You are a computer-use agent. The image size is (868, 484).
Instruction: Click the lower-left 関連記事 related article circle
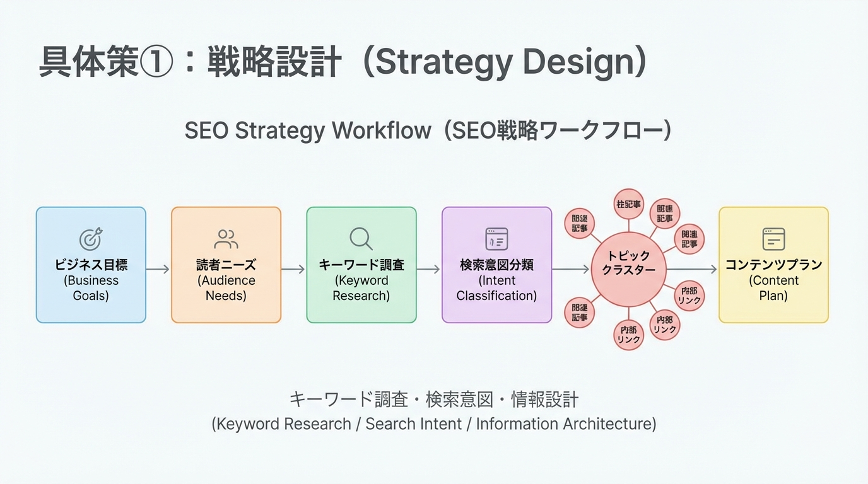[x=579, y=312]
